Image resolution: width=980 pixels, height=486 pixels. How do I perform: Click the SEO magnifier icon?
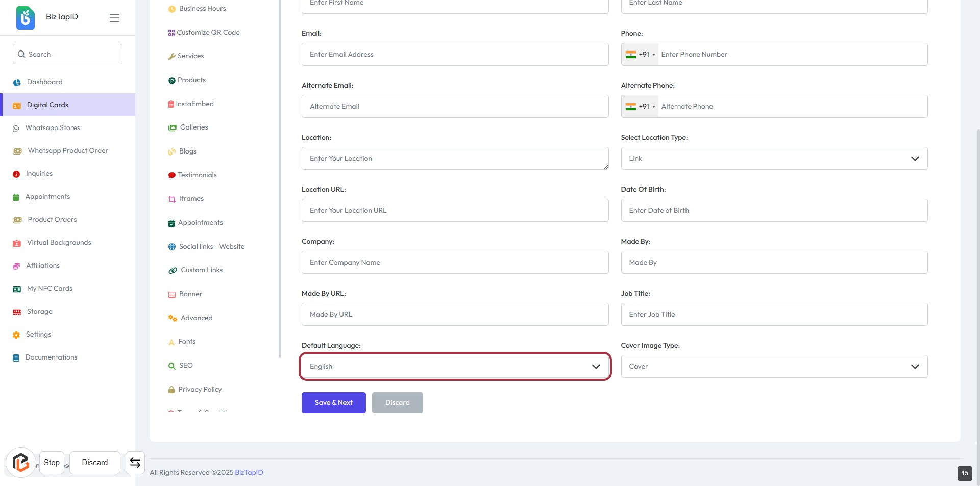pyautogui.click(x=172, y=366)
